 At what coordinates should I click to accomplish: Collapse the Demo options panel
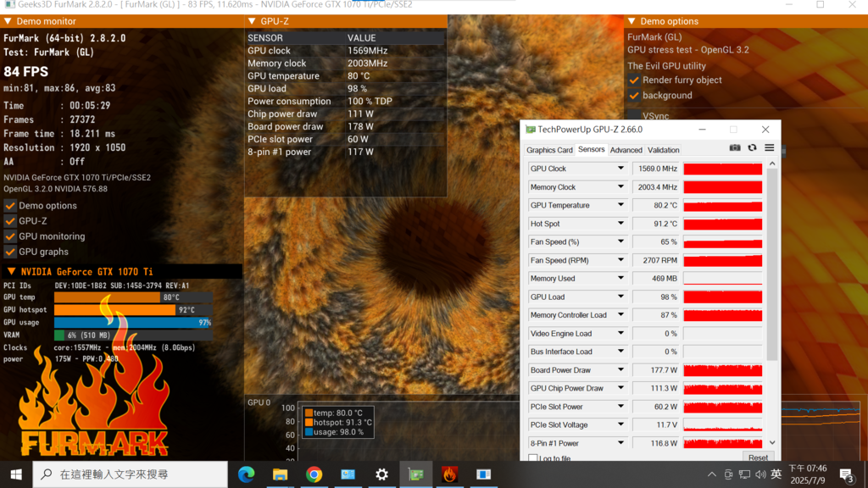(x=632, y=21)
